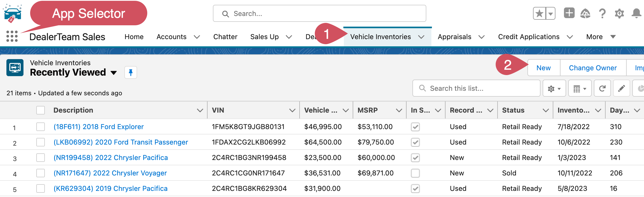The image size is (644, 197).
Task: Click the Global Actions plus icon
Action: click(569, 13)
